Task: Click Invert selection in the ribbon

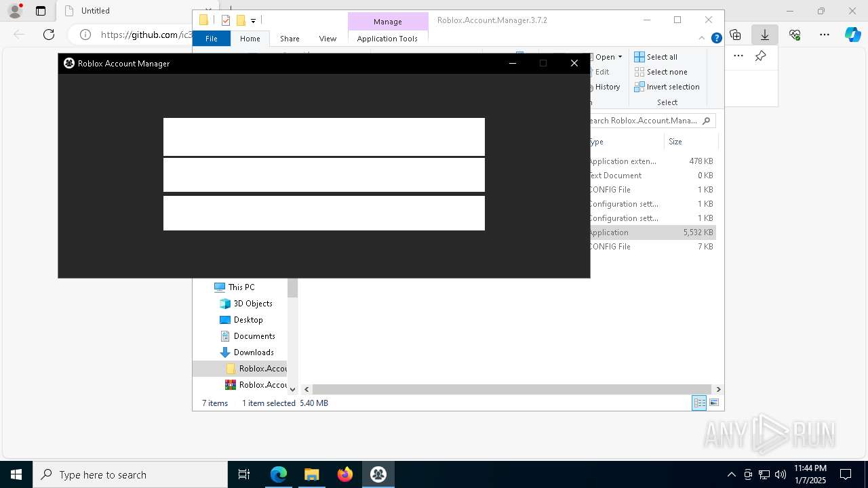Action: (667, 87)
